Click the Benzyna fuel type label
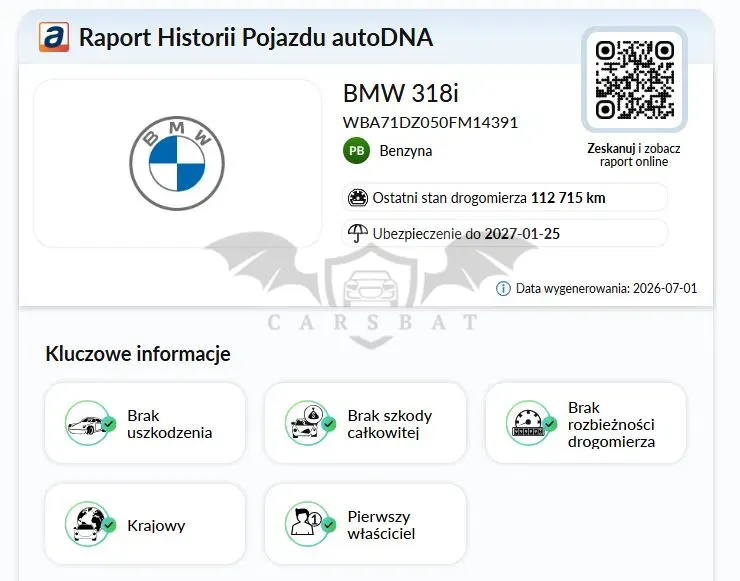Viewport: 740px width, 581px height. click(x=406, y=151)
